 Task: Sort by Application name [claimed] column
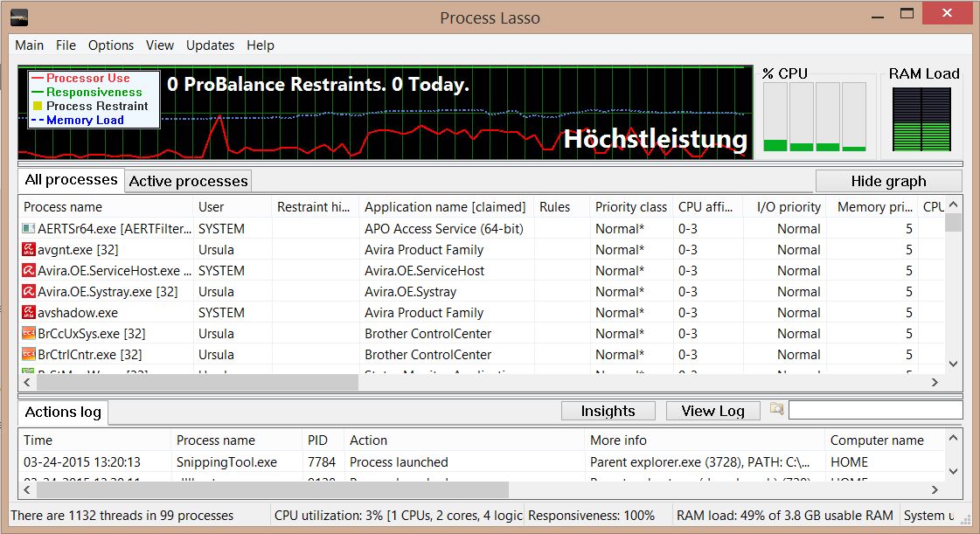click(x=447, y=207)
